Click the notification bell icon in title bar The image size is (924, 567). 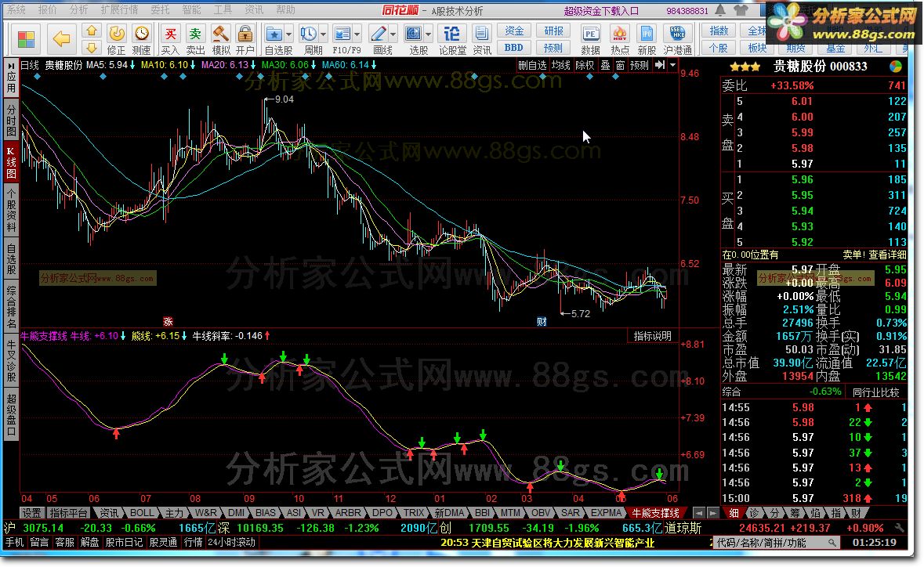[x=721, y=11]
